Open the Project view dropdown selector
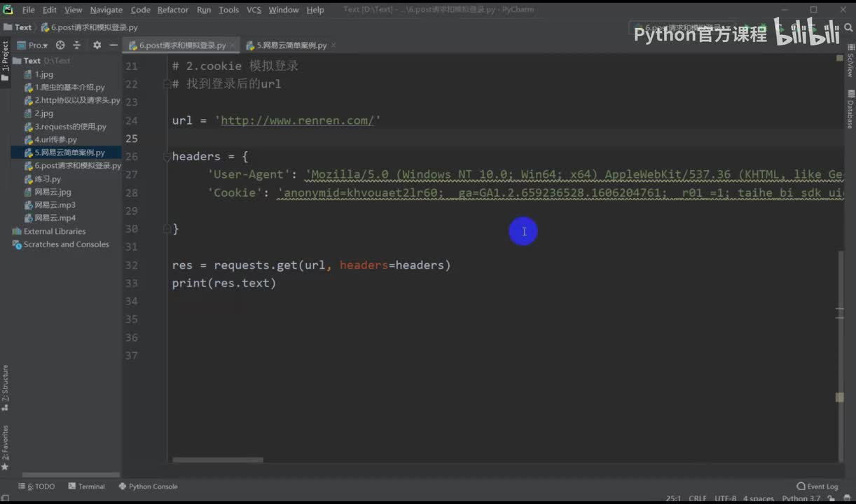Viewport: 856px width, 504px height. tap(33, 45)
